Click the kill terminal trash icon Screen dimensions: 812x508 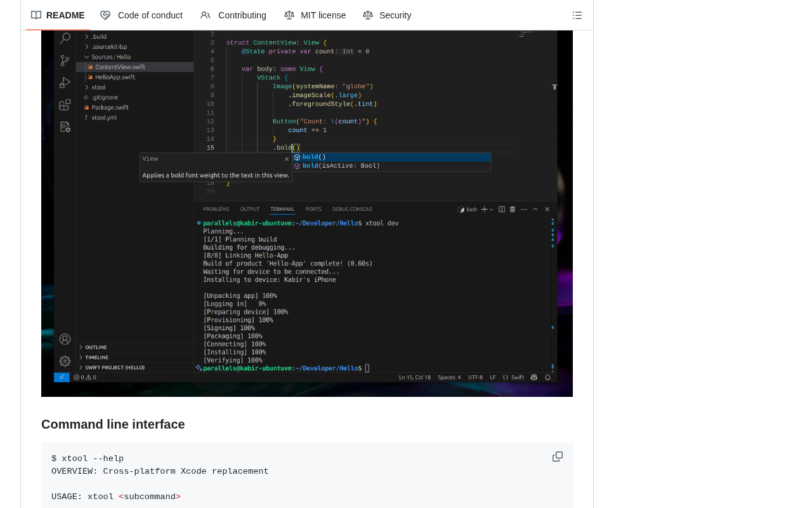(x=513, y=209)
